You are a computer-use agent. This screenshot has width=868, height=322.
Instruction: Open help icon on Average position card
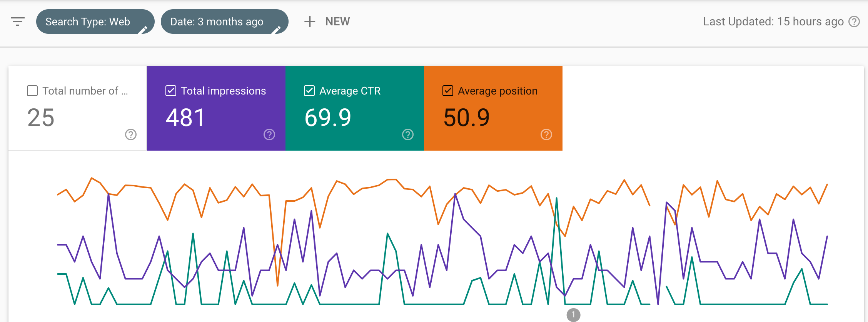coord(546,134)
